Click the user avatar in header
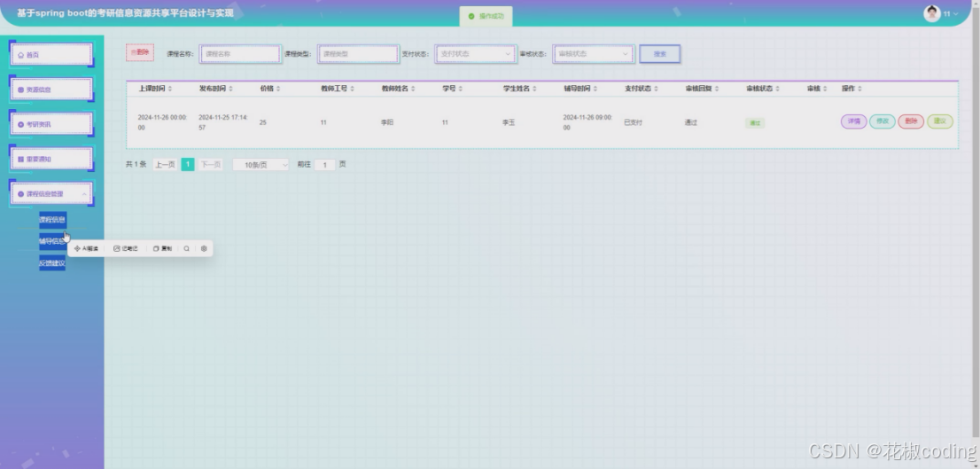Viewport: 980px width, 469px height. [932, 14]
